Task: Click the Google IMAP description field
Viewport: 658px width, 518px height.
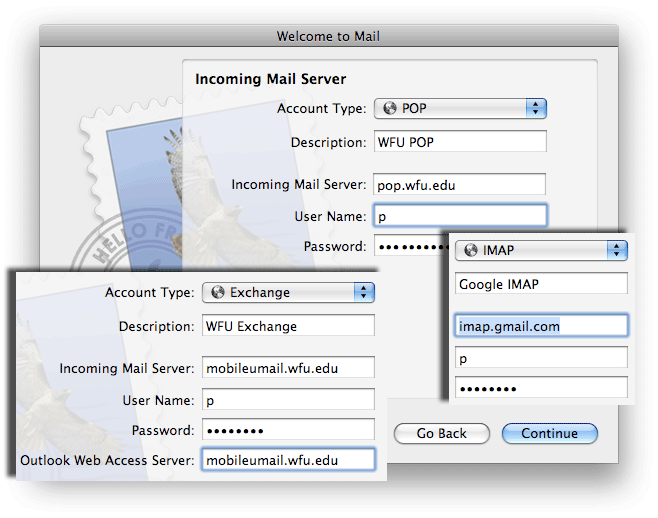Action: [x=541, y=283]
